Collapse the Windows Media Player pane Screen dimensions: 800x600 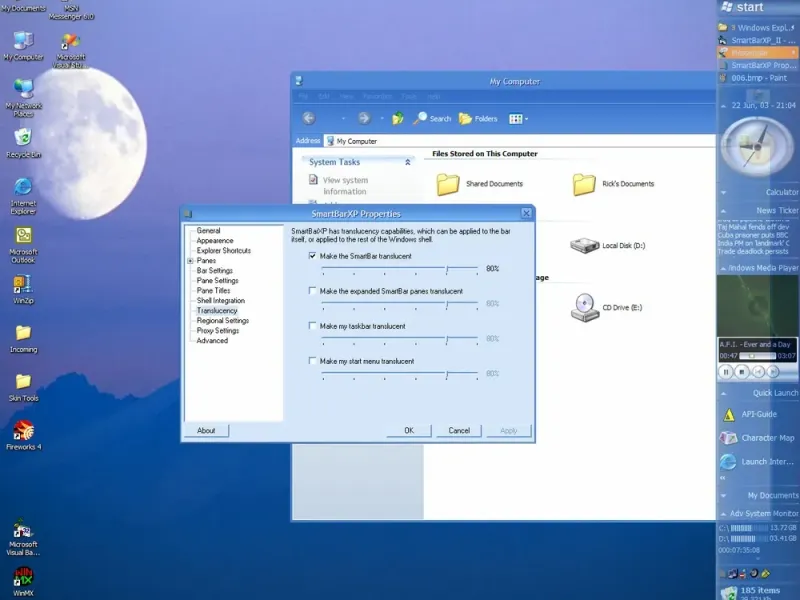pos(723,268)
